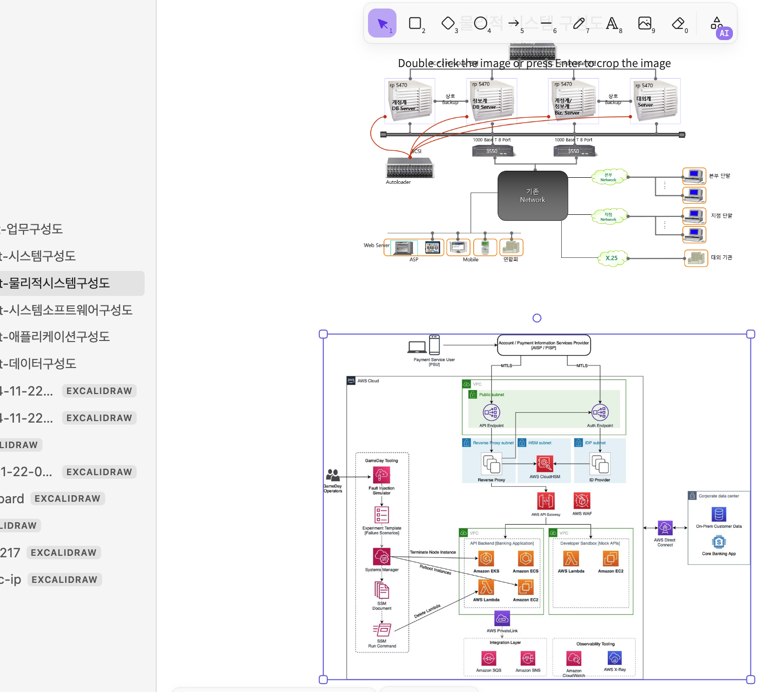Viewport: 784px width, 692px height.
Task: Activate the Selection arrow tool
Action: coord(382,23)
